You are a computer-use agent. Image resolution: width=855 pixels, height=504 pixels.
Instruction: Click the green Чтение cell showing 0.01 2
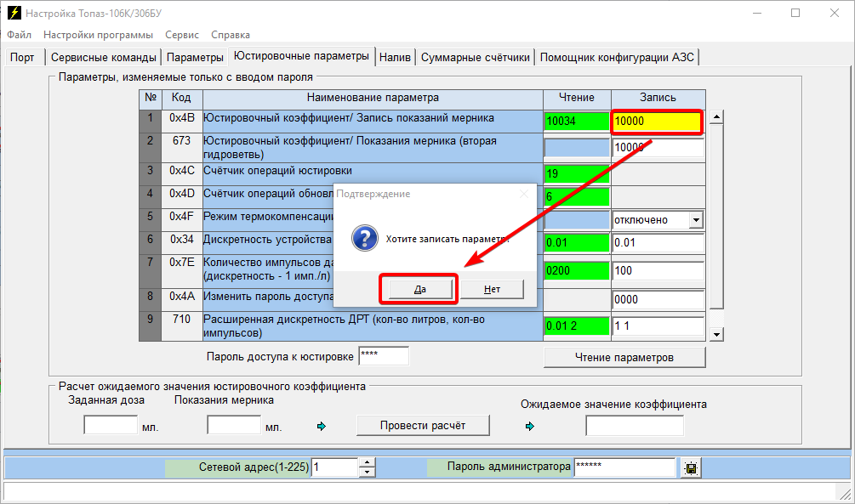pos(577,326)
